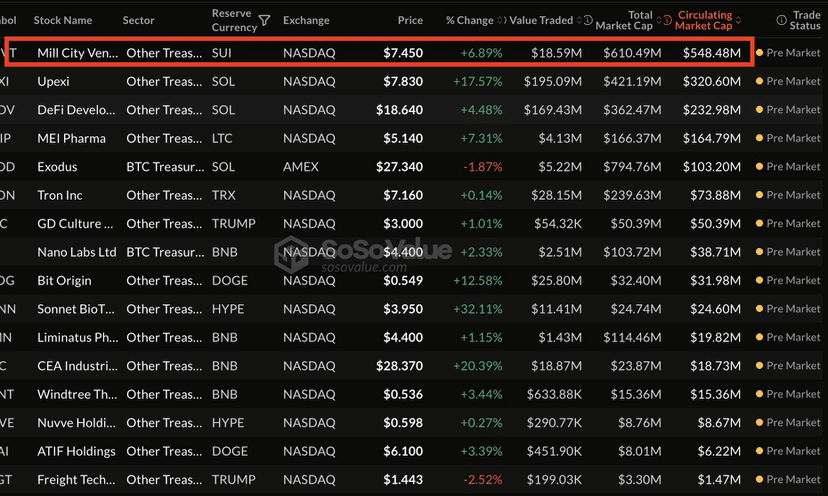The width and height of the screenshot is (828, 496).
Task: Open the Windtree Th... stock name
Action: point(76,395)
